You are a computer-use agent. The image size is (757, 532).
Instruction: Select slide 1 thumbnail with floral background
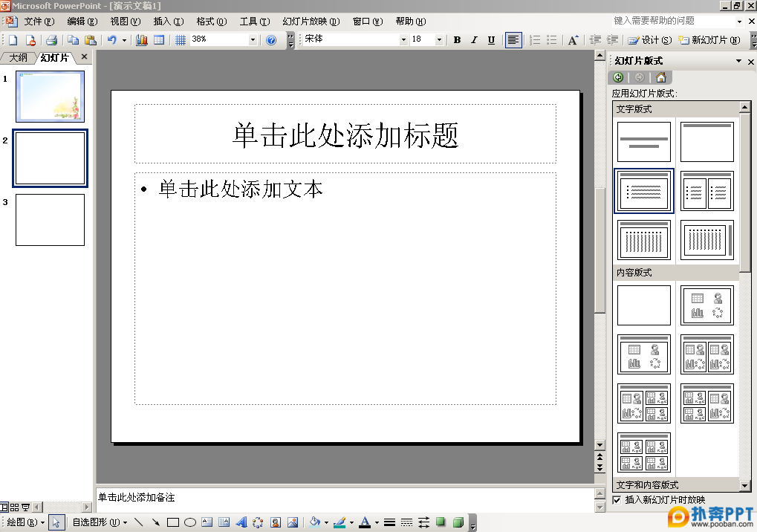(x=51, y=97)
